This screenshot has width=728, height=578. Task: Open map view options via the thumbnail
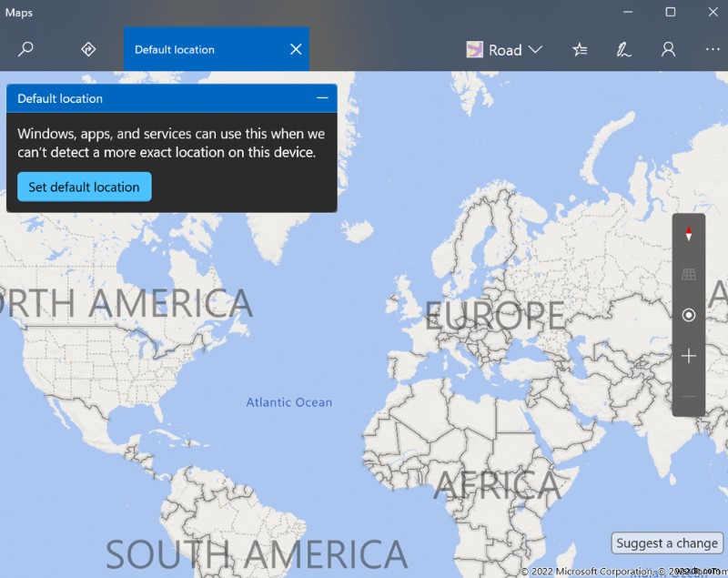474,49
